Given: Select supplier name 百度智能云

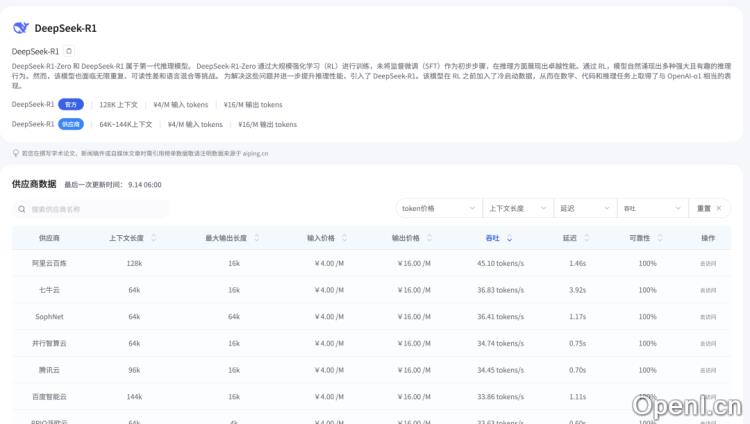Looking at the screenshot, I should click(49, 397).
